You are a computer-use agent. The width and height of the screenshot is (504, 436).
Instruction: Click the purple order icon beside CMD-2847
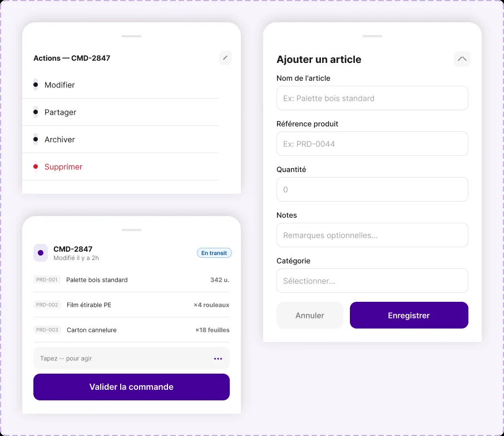click(x=41, y=253)
